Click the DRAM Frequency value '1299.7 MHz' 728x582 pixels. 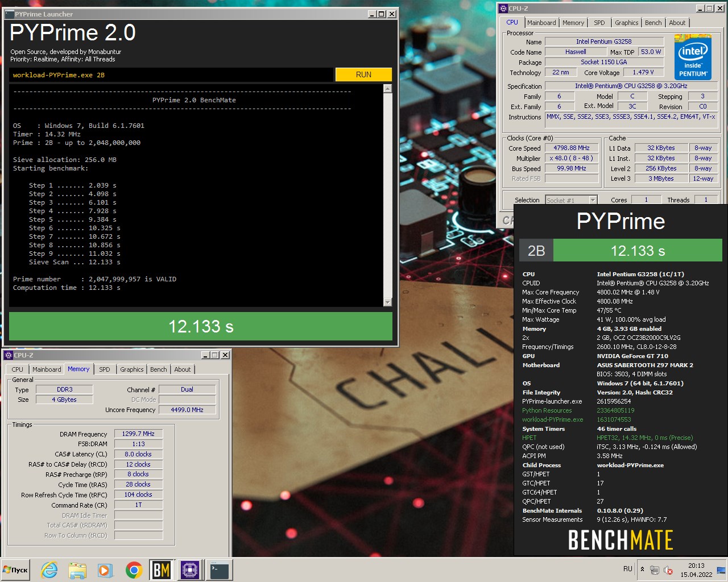pyautogui.click(x=138, y=434)
